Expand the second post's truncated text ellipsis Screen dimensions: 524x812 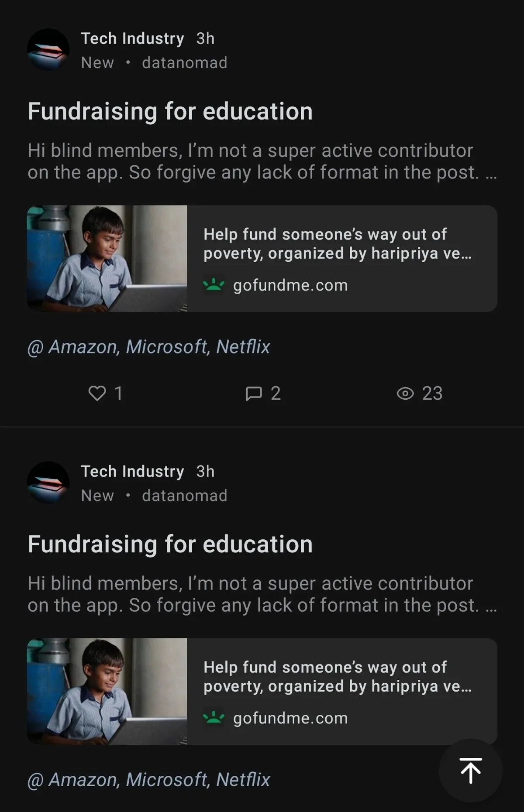click(491, 606)
